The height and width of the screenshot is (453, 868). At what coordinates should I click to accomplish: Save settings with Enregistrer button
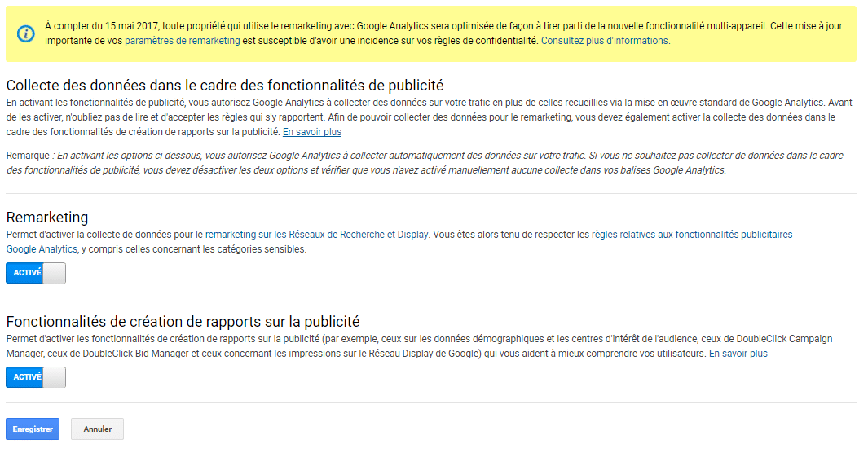tap(33, 429)
